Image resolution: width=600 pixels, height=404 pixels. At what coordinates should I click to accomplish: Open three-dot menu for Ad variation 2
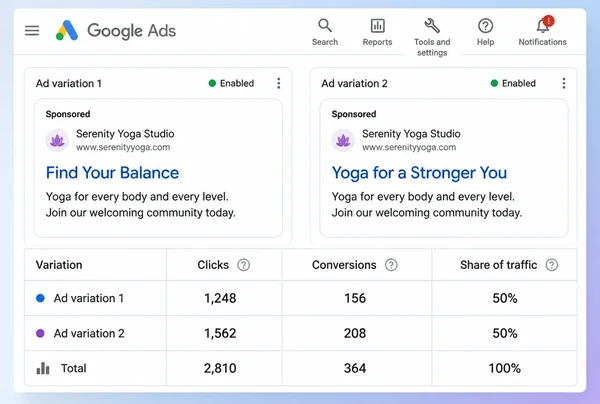tap(564, 83)
